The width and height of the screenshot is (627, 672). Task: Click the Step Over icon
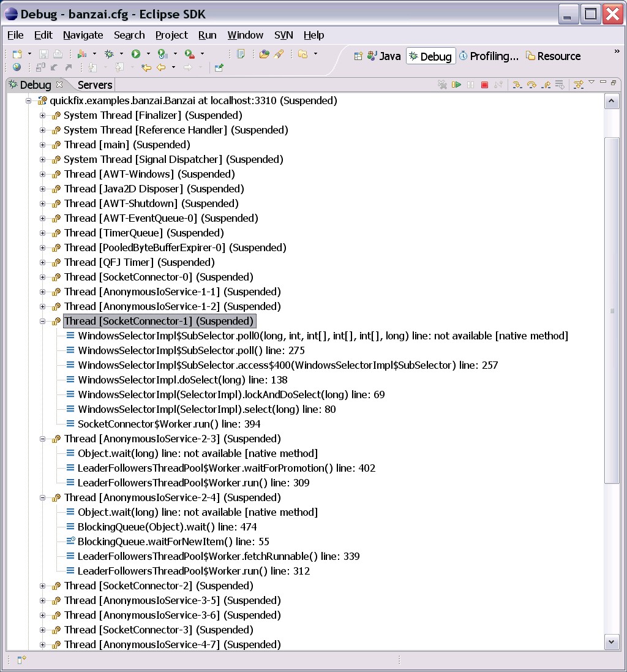tap(531, 85)
